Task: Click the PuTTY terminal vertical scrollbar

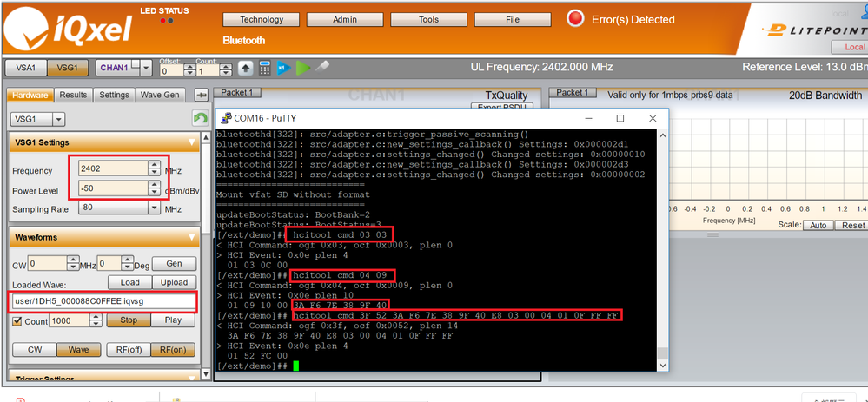Action: click(x=661, y=250)
